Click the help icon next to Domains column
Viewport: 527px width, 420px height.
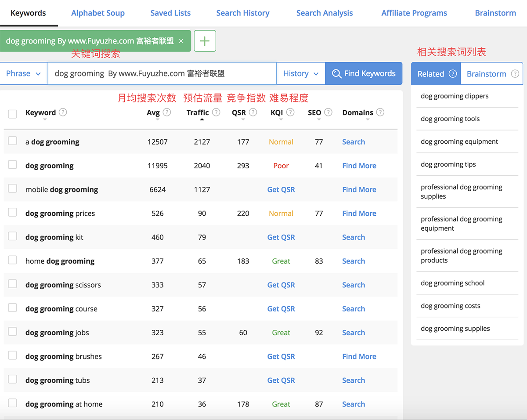380,112
